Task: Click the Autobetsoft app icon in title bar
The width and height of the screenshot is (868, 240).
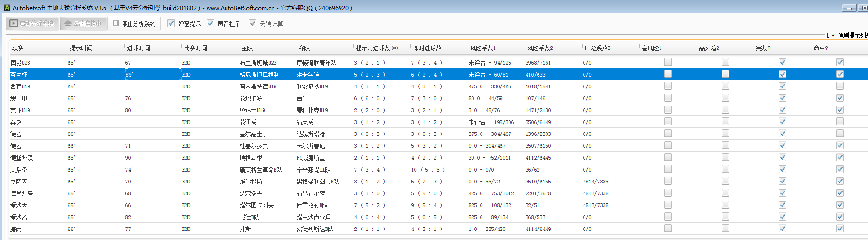Action: tap(7, 8)
